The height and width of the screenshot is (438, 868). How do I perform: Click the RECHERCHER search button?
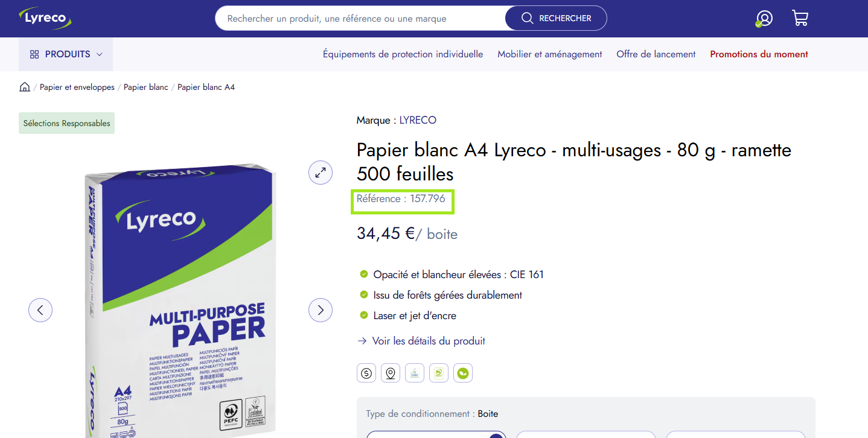click(x=556, y=18)
